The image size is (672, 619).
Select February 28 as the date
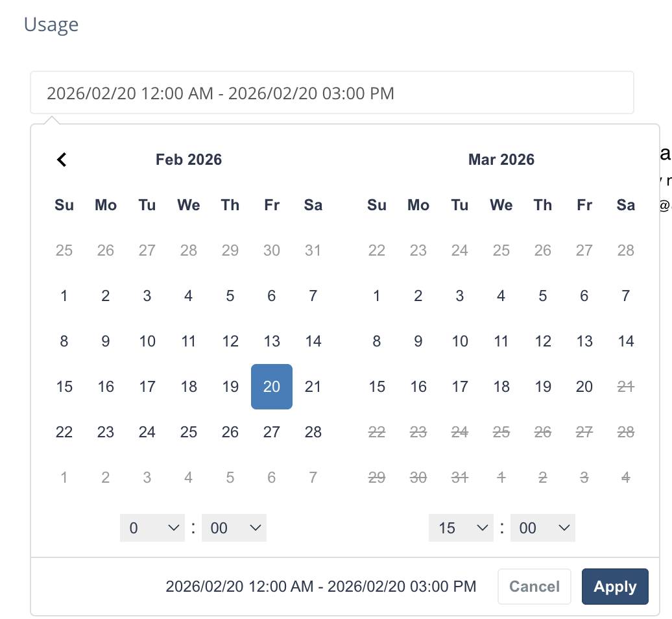click(x=313, y=432)
